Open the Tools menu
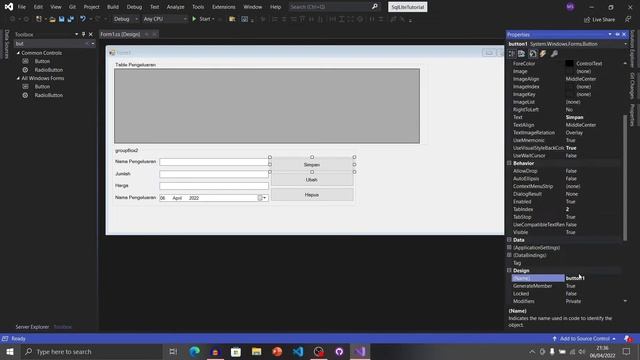Image resolution: width=640 pixels, height=360 pixels. tap(198, 7)
